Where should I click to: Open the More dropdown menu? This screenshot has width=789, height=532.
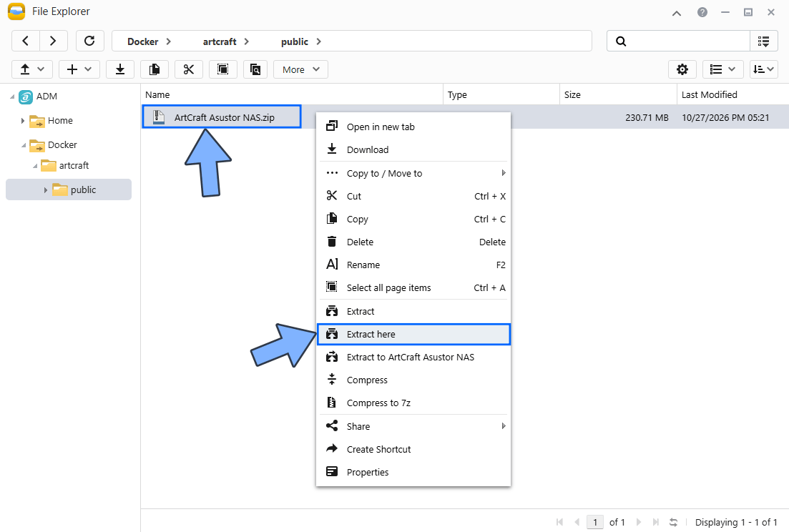click(301, 69)
